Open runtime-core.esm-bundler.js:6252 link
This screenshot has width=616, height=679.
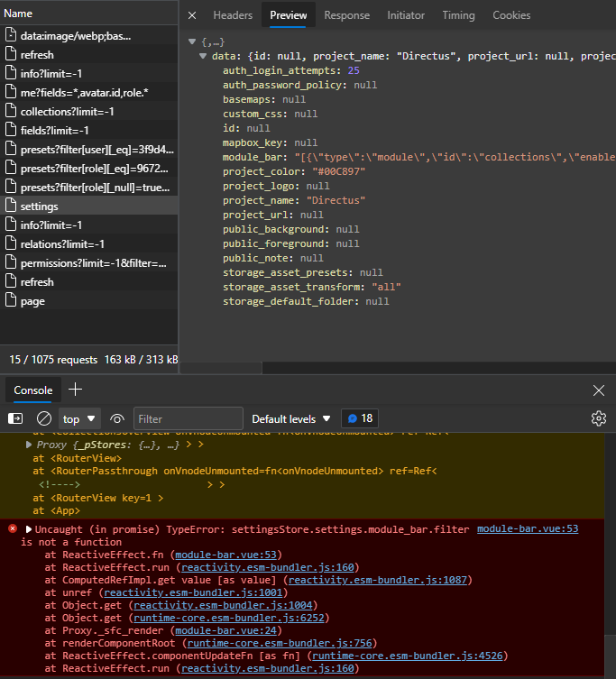(229, 618)
